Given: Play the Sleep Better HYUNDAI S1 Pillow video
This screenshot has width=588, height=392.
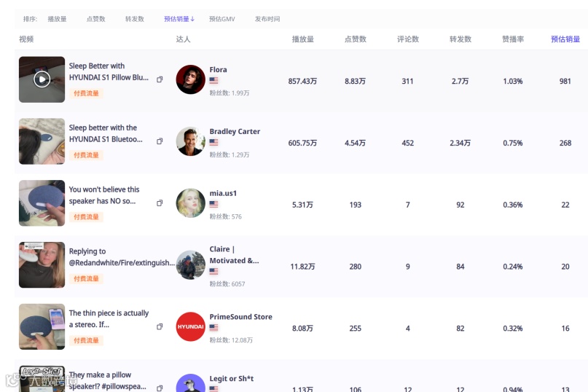Looking at the screenshot, I should 42,79.
